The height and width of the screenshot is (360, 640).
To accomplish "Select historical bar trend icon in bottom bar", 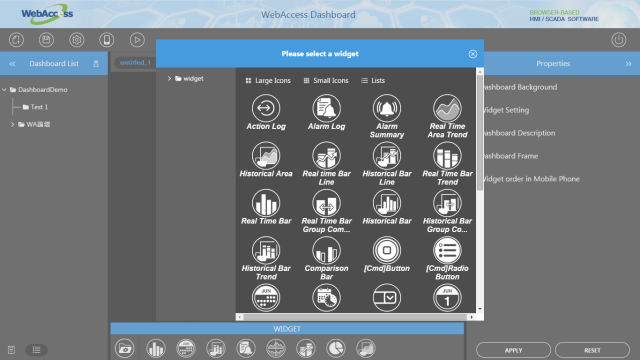I will point(216,349).
